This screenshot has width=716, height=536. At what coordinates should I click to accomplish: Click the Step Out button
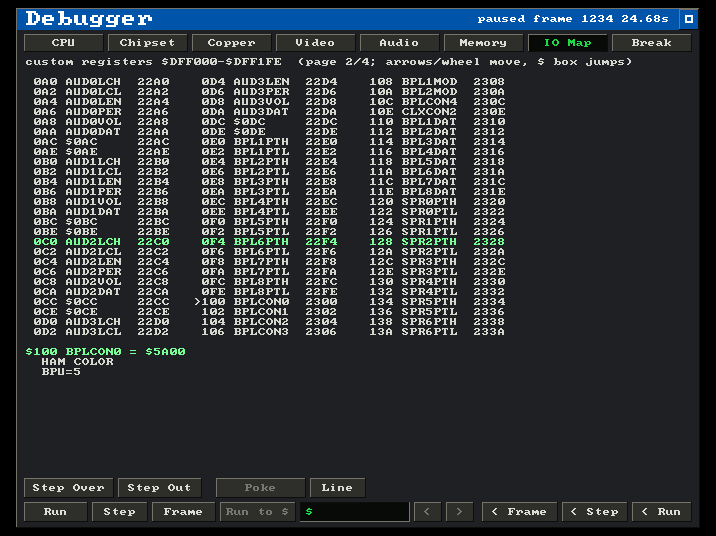pos(159,488)
